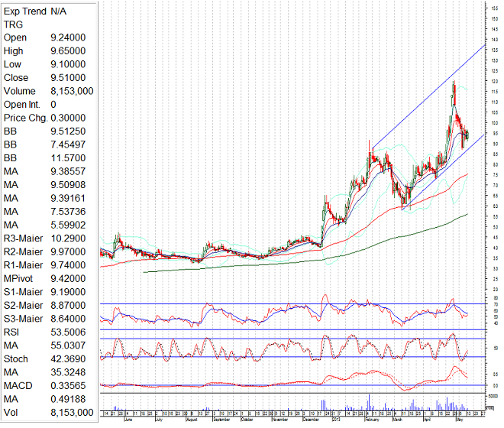
Task: Select the Exp Trend N/A field
Action: point(34,11)
